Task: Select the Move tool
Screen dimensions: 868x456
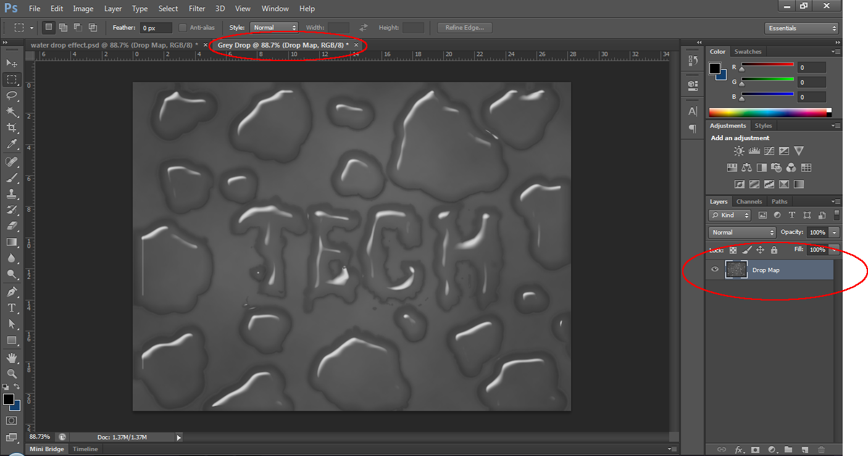Action: point(12,63)
